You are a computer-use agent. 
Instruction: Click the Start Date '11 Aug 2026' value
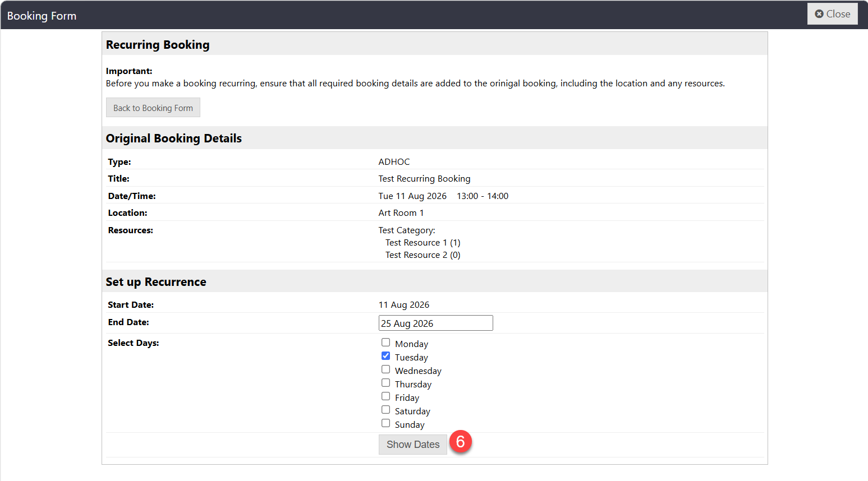pyautogui.click(x=404, y=305)
